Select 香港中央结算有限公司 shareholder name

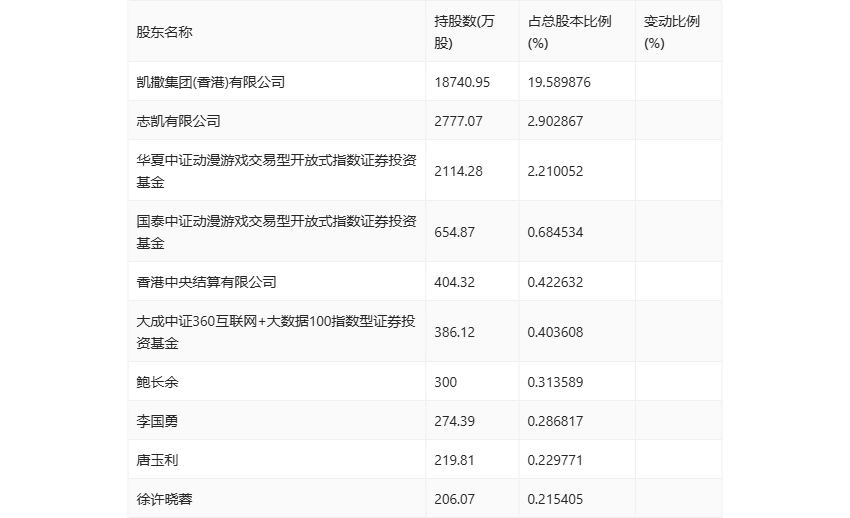[207, 282]
